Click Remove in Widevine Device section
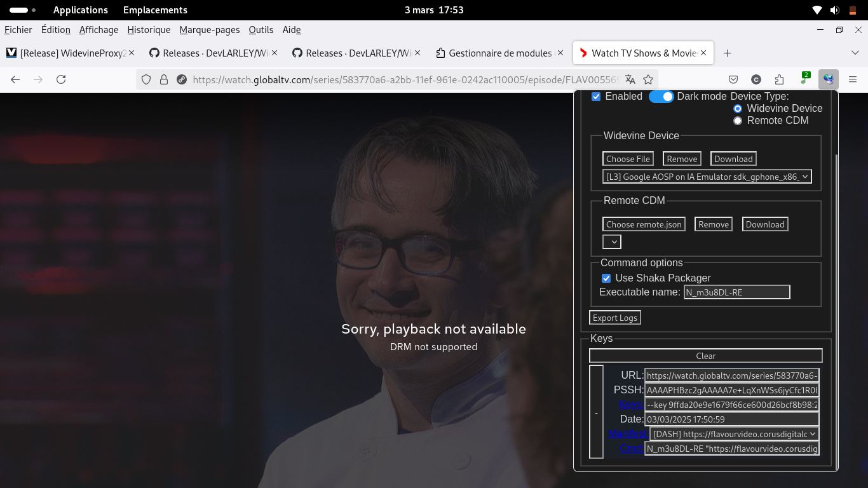Image resolution: width=868 pixels, height=488 pixels. pyautogui.click(x=682, y=159)
